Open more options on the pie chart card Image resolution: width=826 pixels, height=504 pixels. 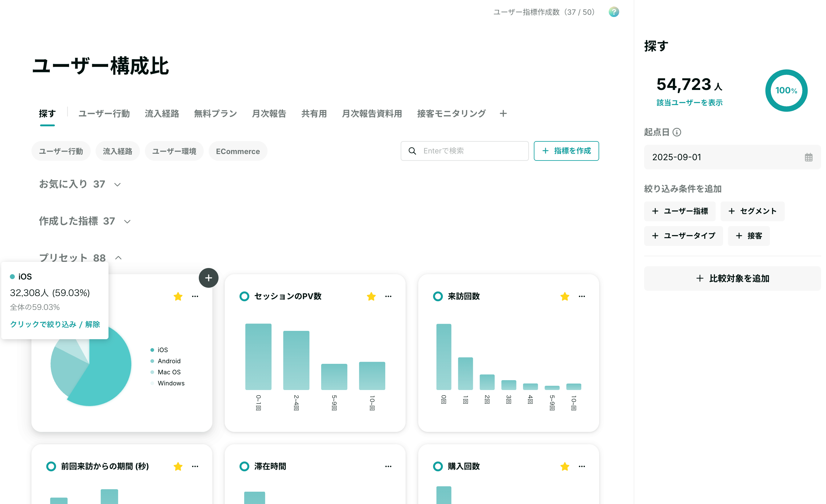click(195, 296)
